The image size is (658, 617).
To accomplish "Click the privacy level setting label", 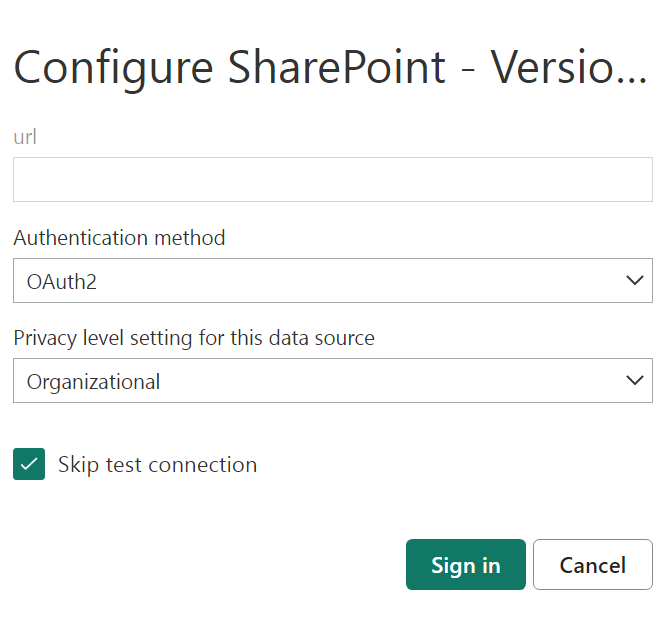I will [194, 338].
